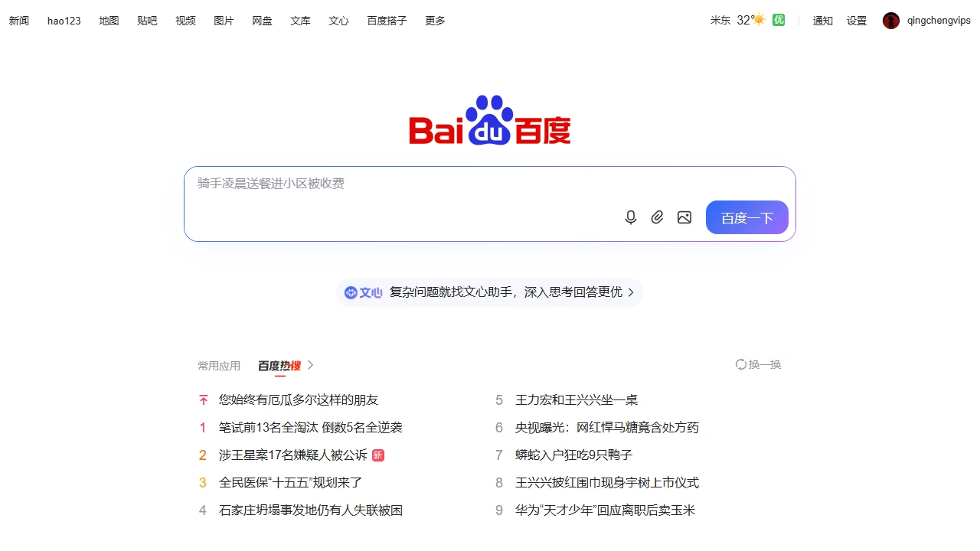Open 涉王星案17名嫌疑人被公诉 hot item

click(293, 455)
